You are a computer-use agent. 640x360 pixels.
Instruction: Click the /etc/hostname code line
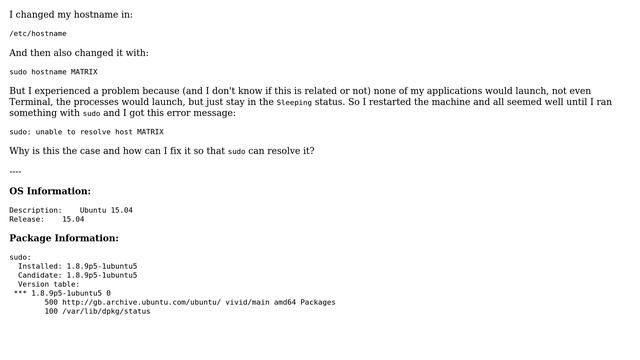pyautogui.click(x=38, y=33)
